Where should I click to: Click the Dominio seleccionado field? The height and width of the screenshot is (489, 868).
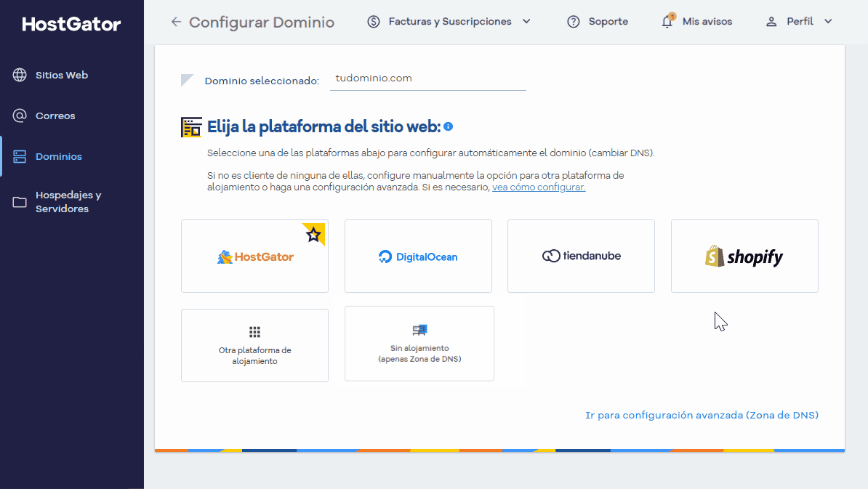(428, 79)
